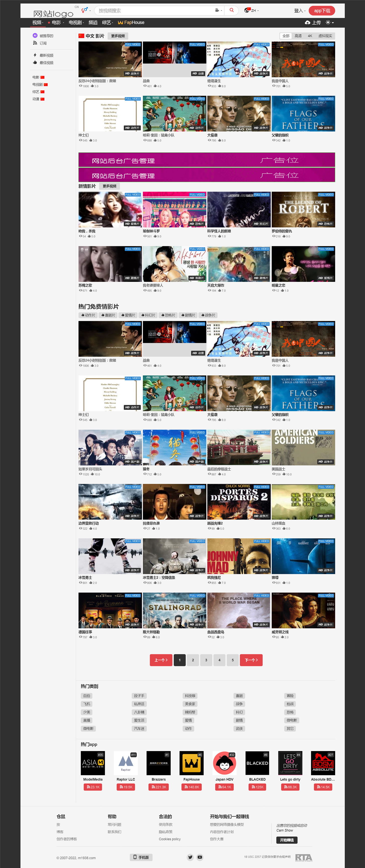Click the 网站logo site logo
This screenshot has height=868, width=365.
click(53, 14)
